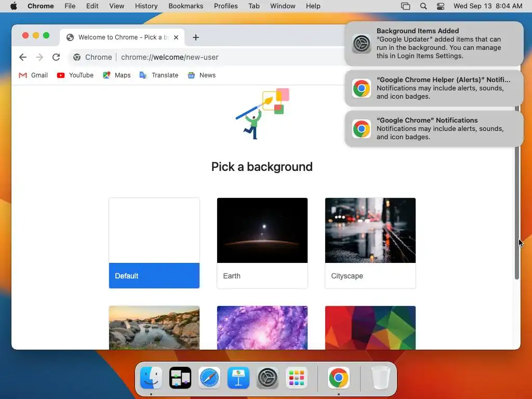Open the Bookmarks menu
The width and height of the screenshot is (532, 399).
[185, 6]
